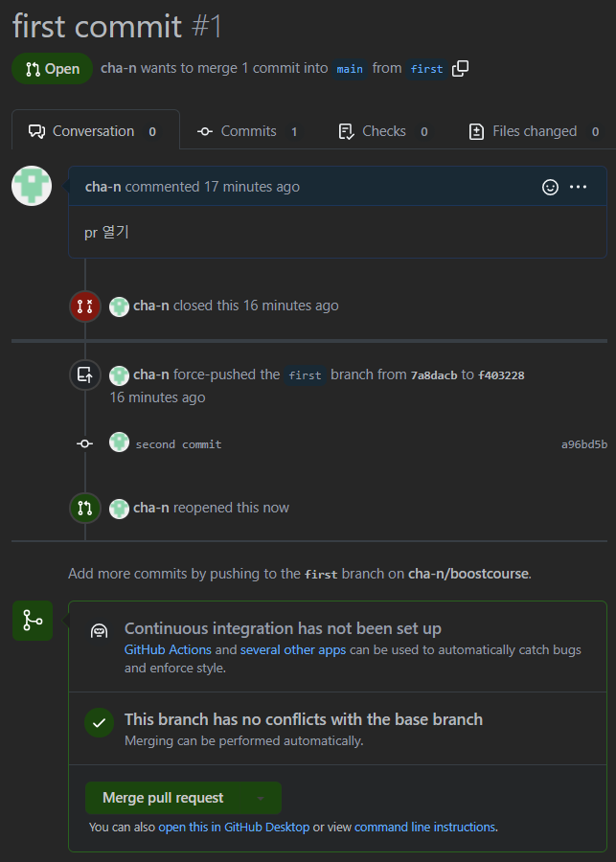
Task: Click the continuous integration bot icon
Action: 99,630
